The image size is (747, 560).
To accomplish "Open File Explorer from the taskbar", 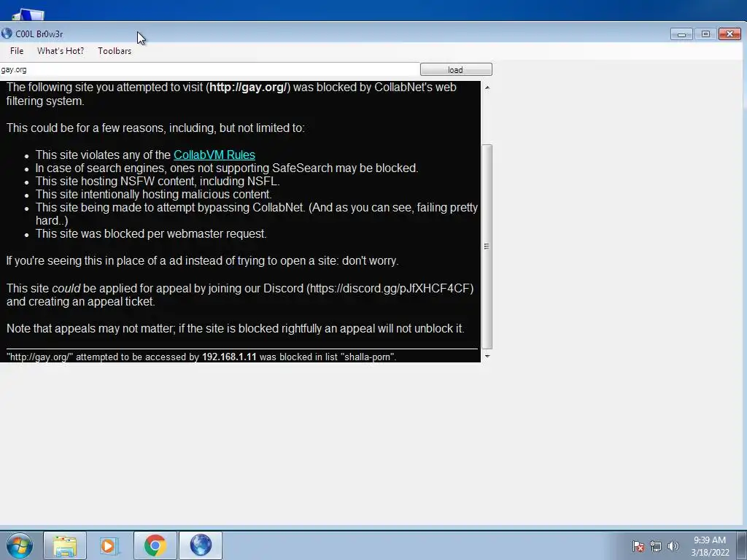I will pos(65,545).
